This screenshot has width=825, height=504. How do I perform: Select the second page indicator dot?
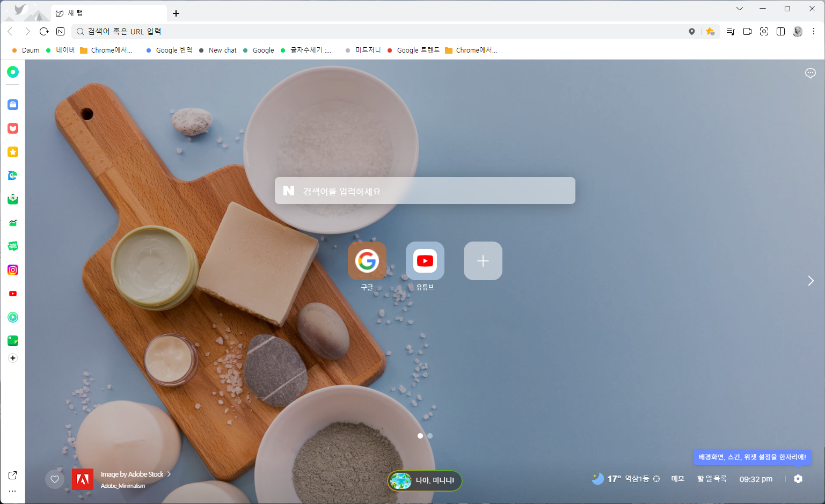pyautogui.click(x=430, y=436)
